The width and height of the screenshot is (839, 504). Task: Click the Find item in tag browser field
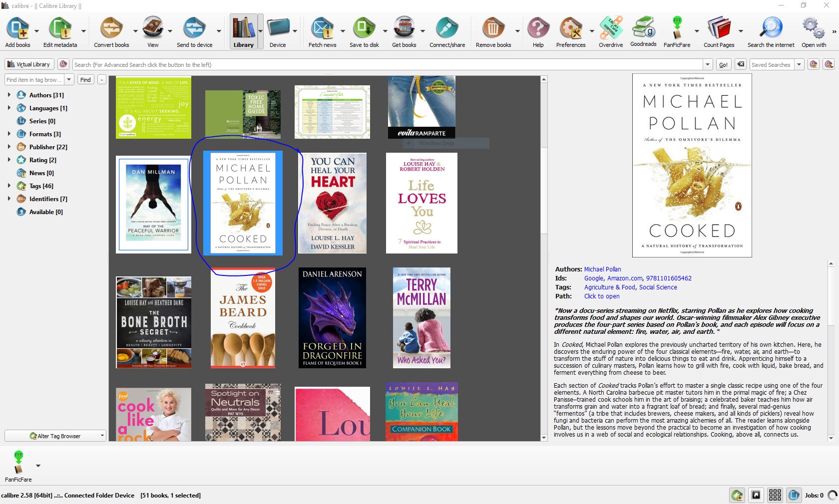[x=34, y=79]
